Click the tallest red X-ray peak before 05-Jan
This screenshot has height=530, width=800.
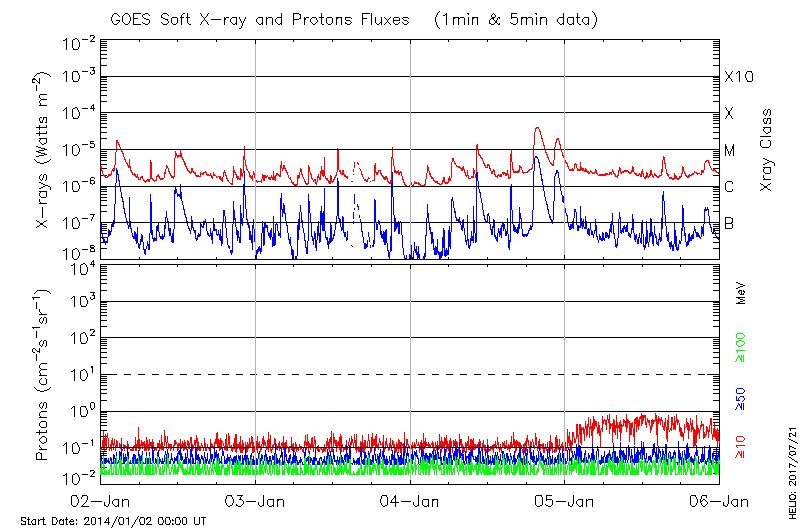(x=538, y=129)
